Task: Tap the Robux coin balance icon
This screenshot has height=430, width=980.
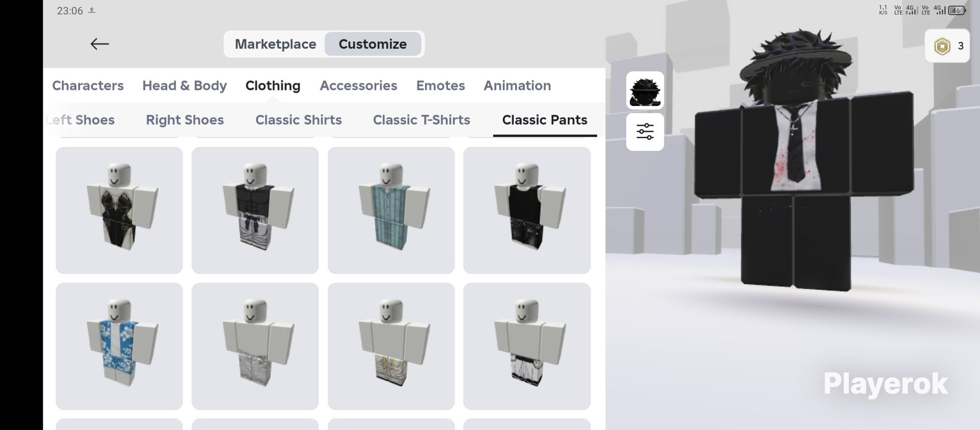Action: 942,46
